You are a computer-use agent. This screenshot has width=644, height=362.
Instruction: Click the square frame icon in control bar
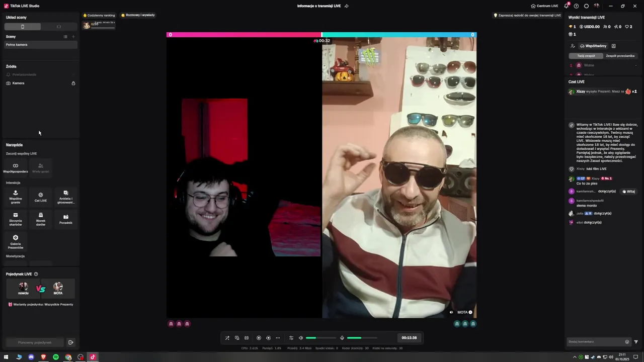[247, 338]
